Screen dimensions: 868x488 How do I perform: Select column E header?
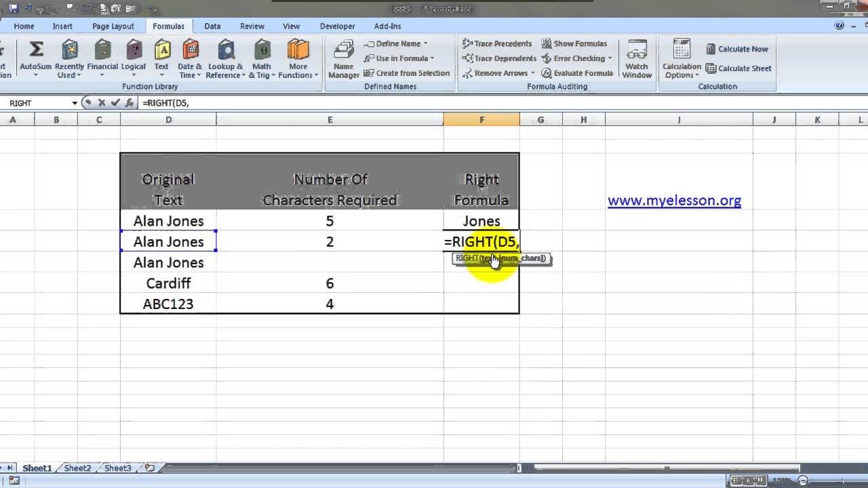pyautogui.click(x=330, y=120)
